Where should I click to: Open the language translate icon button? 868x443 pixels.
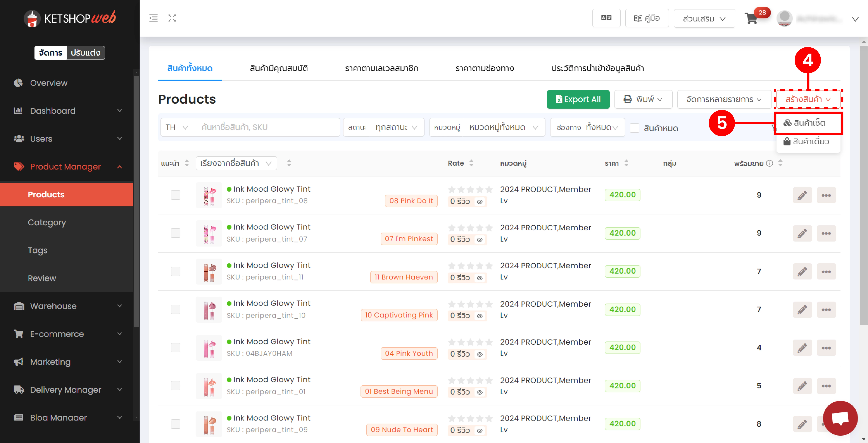click(606, 18)
